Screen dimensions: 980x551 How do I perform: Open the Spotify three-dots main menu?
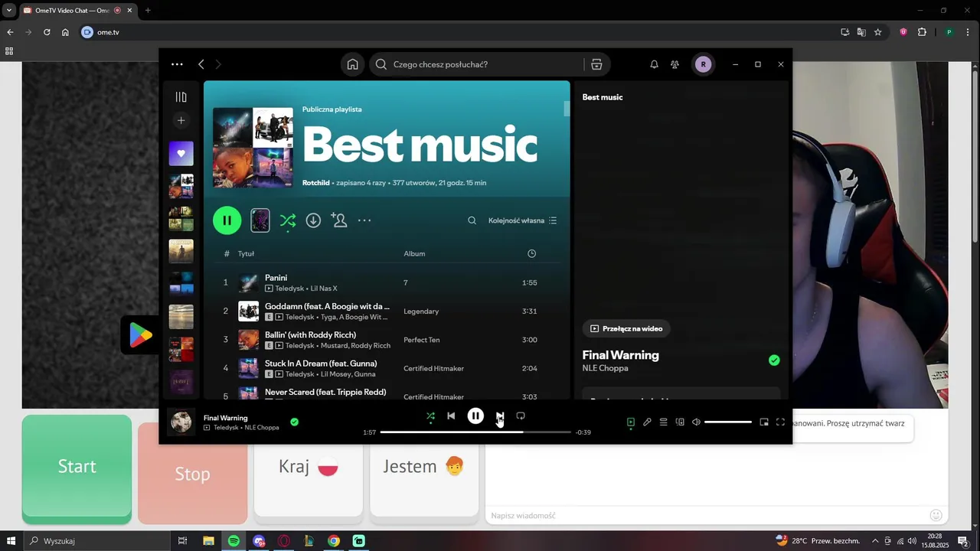coord(177,64)
